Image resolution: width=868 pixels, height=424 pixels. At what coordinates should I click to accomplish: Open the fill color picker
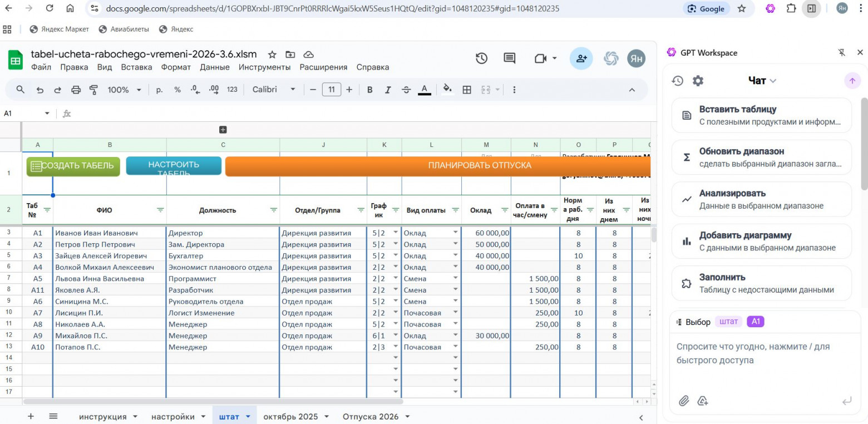447,90
